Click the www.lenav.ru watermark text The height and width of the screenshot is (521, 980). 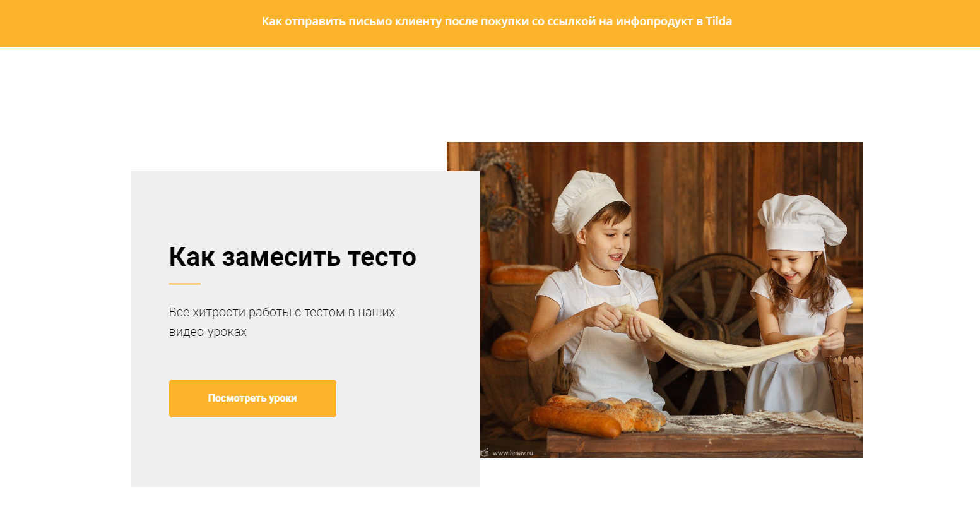[x=512, y=453]
